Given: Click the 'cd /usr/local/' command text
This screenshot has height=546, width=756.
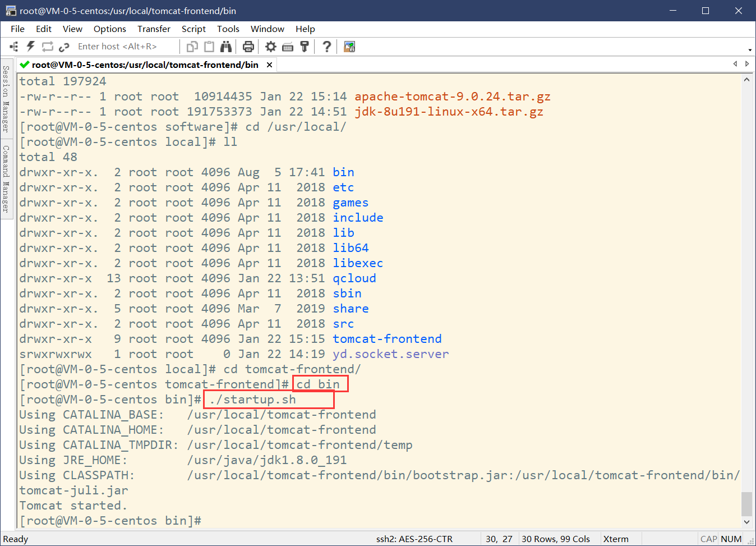Looking at the screenshot, I should tap(296, 127).
